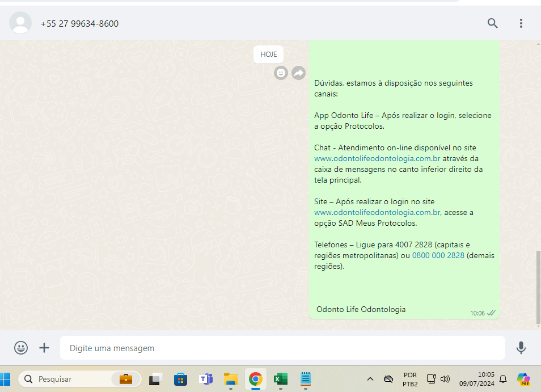Click the Dúvidas, estamos à disposição text
The width and height of the screenshot is (541, 392).
point(394,88)
